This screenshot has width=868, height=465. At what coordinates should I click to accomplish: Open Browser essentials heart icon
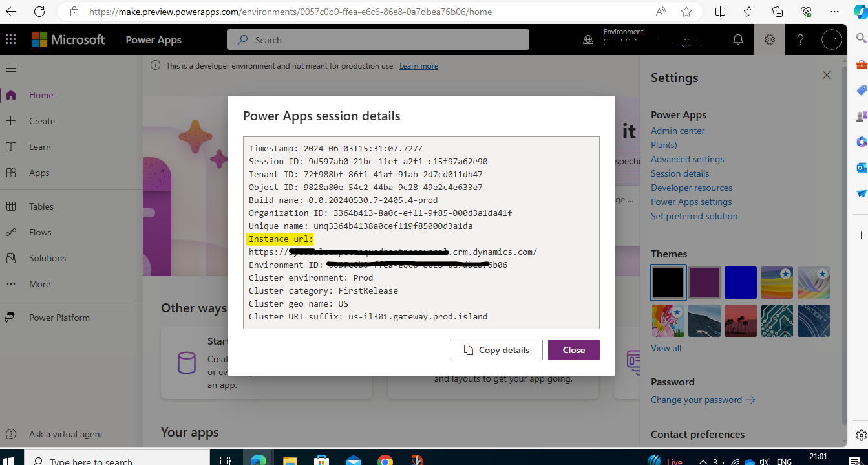(806, 12)
